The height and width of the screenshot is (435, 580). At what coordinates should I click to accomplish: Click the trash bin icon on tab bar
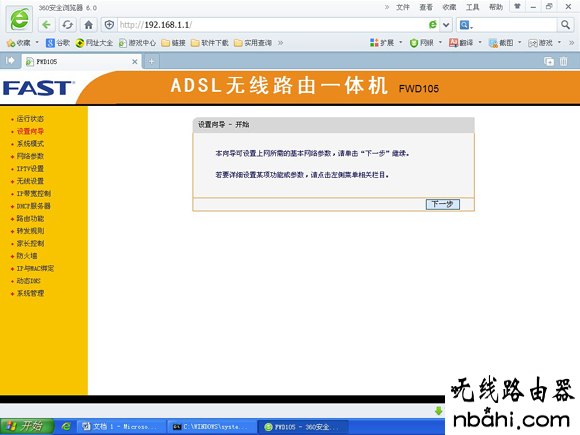click(x=563, y=61)
